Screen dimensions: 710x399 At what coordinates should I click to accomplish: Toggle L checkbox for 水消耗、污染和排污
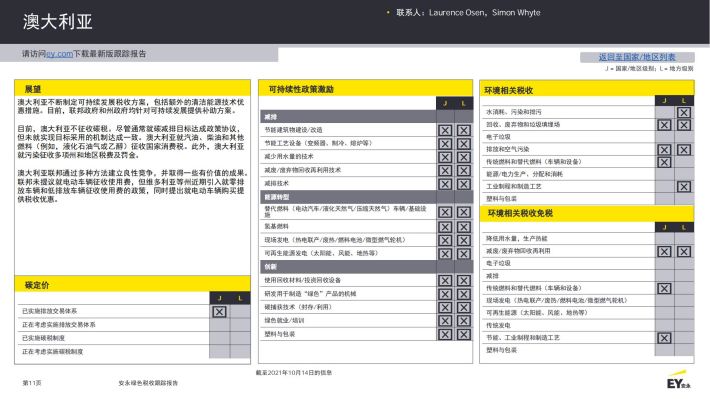pyautogui.click(x=684, y=112)
